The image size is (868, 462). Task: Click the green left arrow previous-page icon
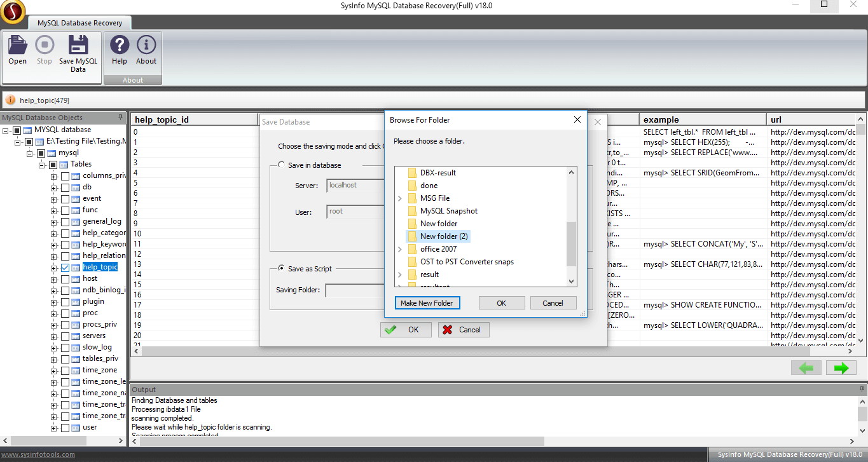pyautogui.click(x=806, y=368)
